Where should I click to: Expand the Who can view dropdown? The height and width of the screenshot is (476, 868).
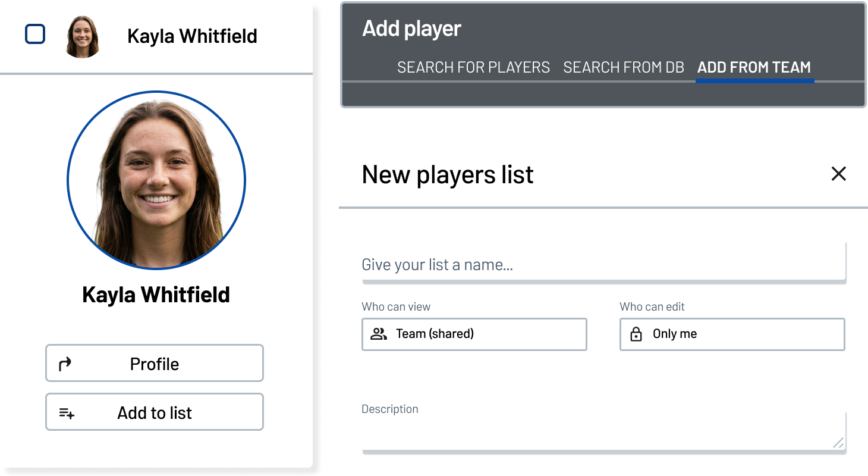click(474, 334)
